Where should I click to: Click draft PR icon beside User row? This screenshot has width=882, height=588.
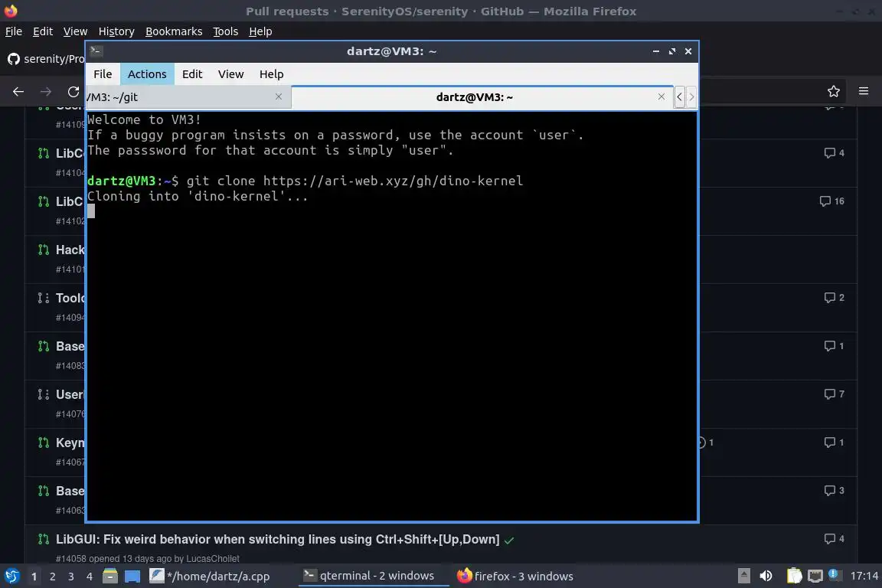[x=44, y=394]
